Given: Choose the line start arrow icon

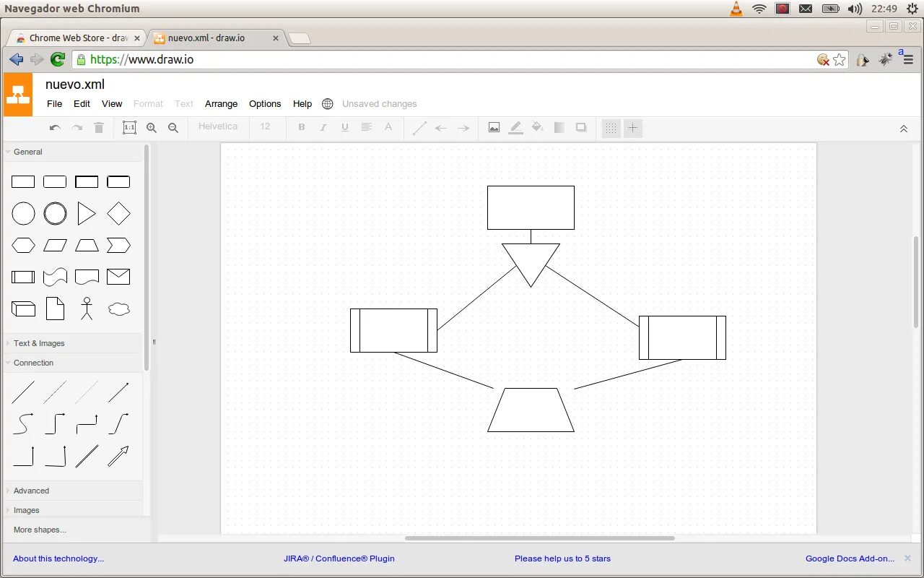Looking at the screenshot, I should pyautogui.click(x=441, y=128).
